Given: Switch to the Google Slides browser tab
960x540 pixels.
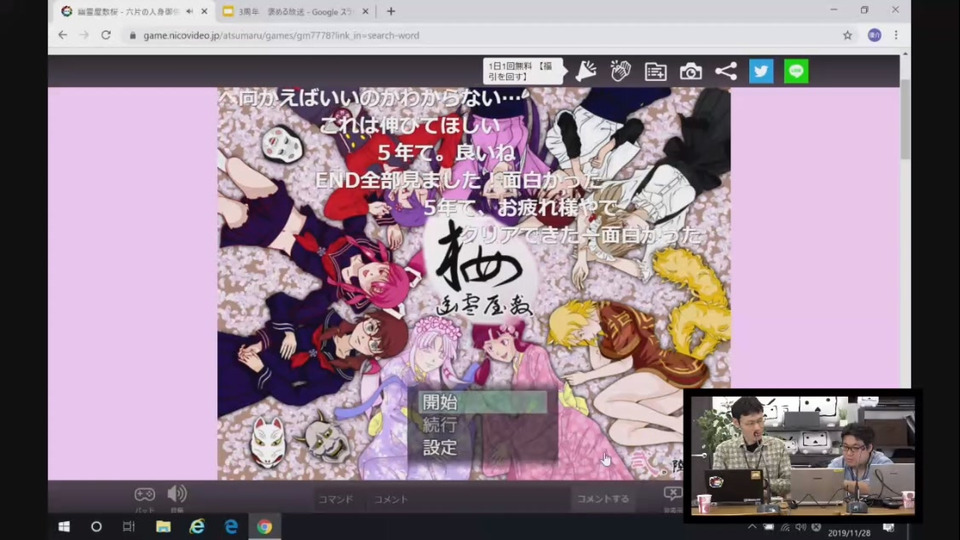Looking at the screenshot, I should 296,11.
